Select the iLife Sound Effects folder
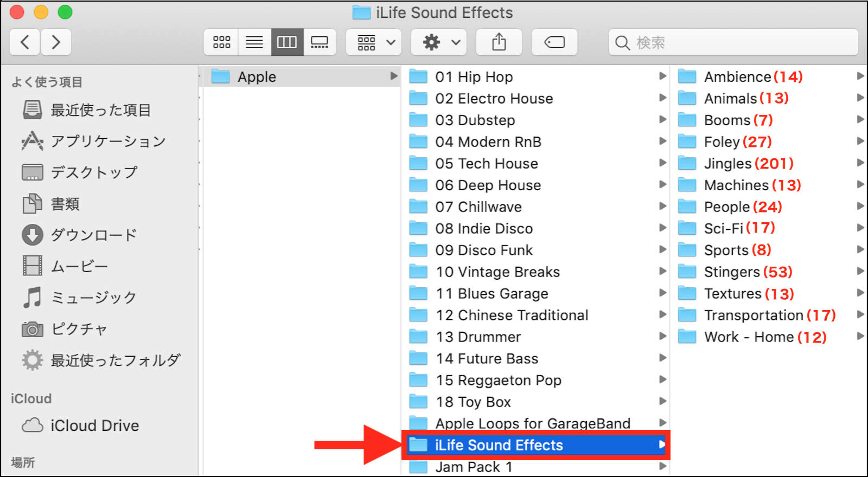Image resolution: width=868 pixels, height=477 pixels. [x=535, y=445]
